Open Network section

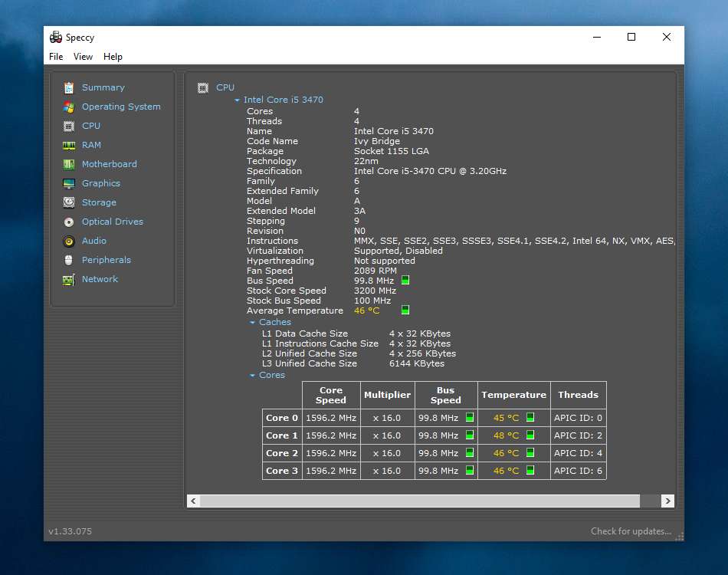(100, 279)
